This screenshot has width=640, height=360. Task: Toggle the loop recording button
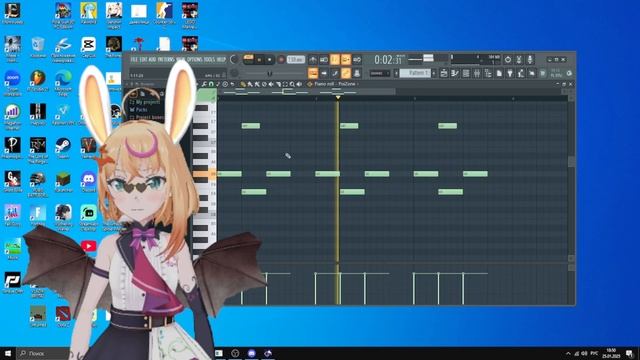[x=357, y=60]
